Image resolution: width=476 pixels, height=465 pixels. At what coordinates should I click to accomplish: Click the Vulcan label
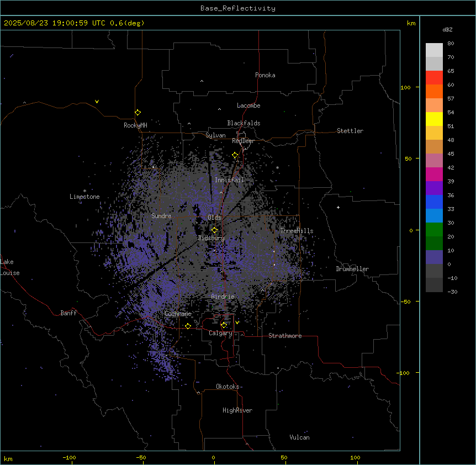pos(300,437)
